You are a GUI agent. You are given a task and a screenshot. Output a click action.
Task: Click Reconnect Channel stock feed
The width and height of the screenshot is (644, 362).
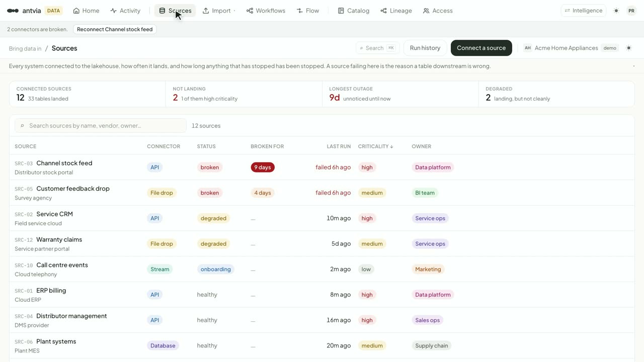[x=115, y=29]
